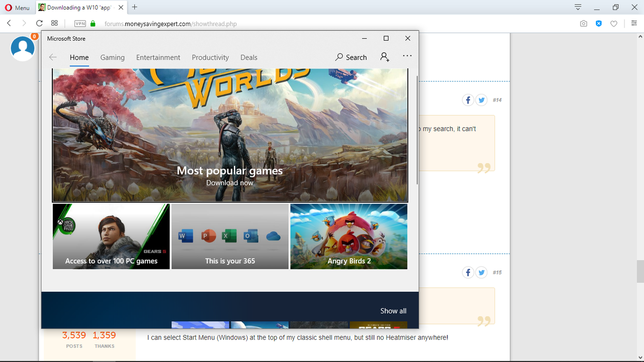644x362 pixels.
Task: Switch to the Productivity tab
Action: click(x=210, y=57)
